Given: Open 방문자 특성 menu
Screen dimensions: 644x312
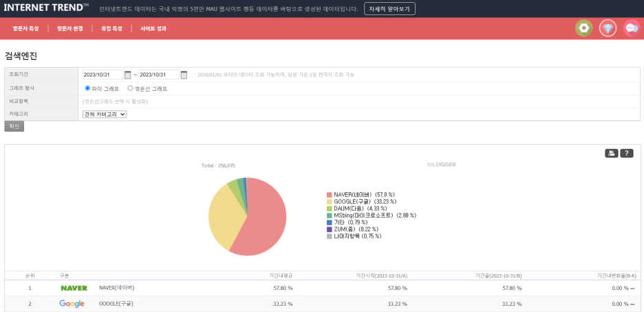Looking at the screenshot, I should [x=26, y=29].
